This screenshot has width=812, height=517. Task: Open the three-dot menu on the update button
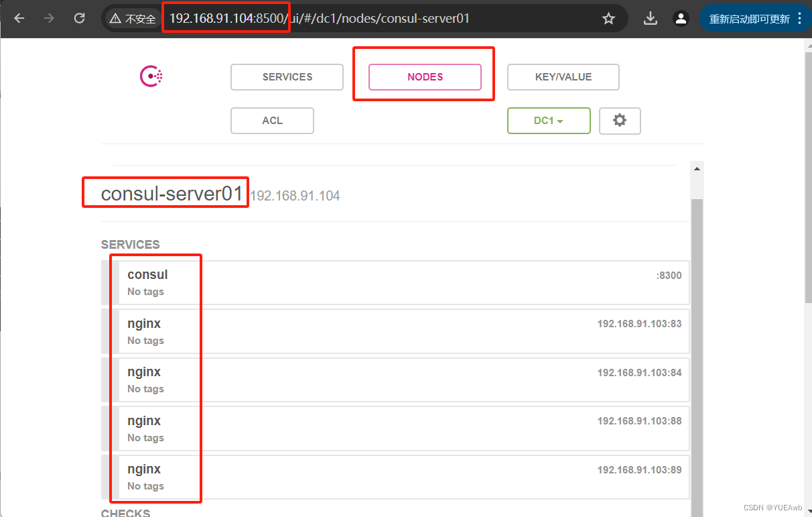[800, 19]
